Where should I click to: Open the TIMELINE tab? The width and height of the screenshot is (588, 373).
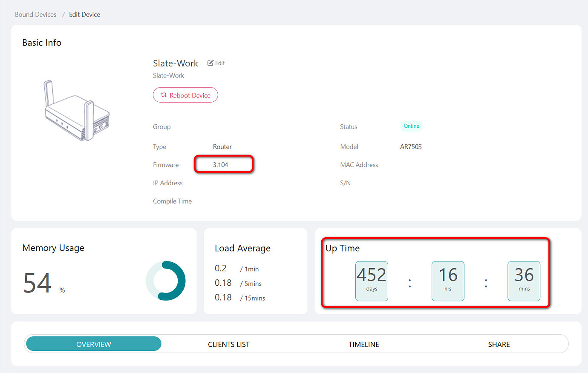[x=364, y=344]
